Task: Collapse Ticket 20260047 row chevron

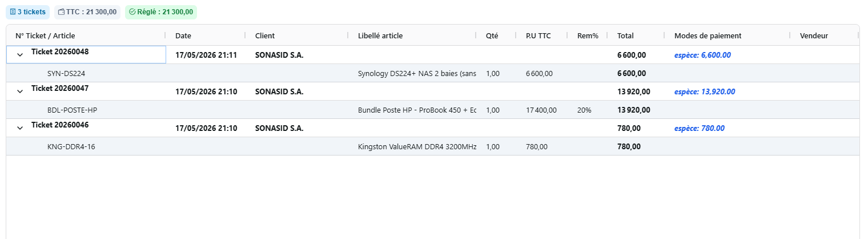Action: tap(20, 91)
